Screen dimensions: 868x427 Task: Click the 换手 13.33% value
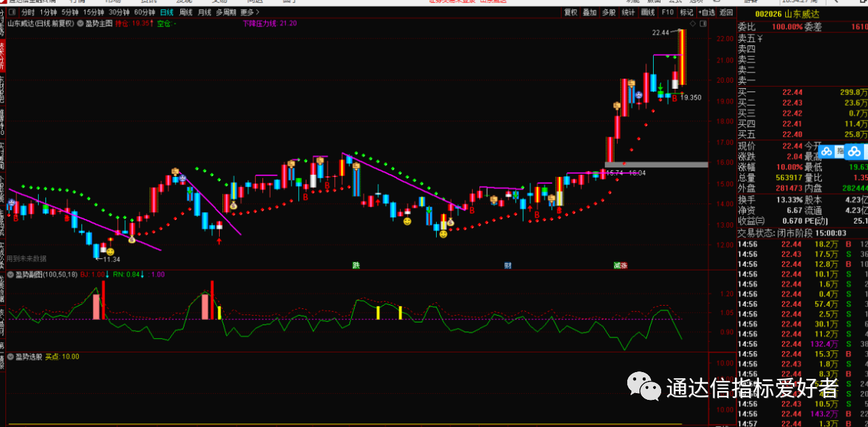coord(789,199)
